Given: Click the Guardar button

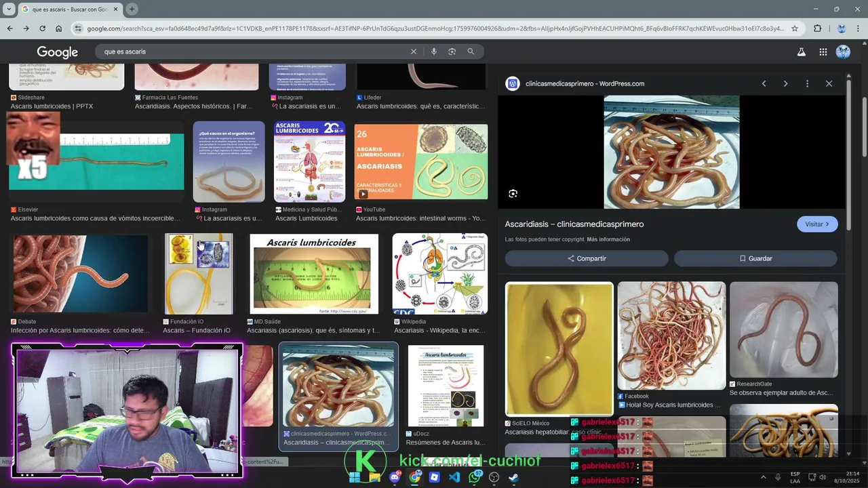Looking at the screenshot, I should click(x=755, y=258).
